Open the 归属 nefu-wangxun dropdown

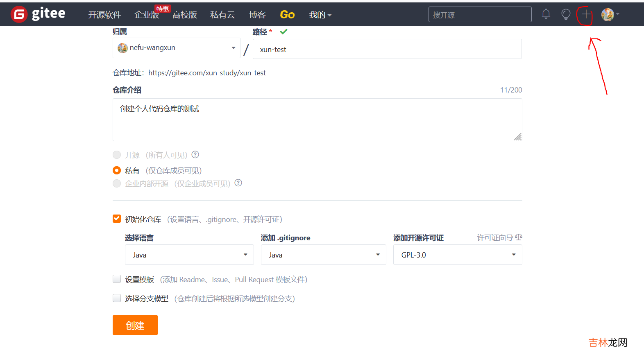[x=176, y=48]
